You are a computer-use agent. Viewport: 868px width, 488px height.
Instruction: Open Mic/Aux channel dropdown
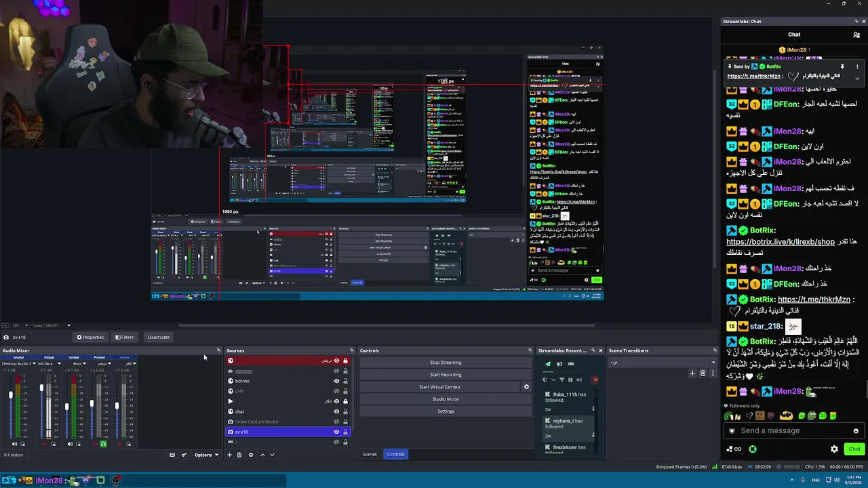coord(59,364)
